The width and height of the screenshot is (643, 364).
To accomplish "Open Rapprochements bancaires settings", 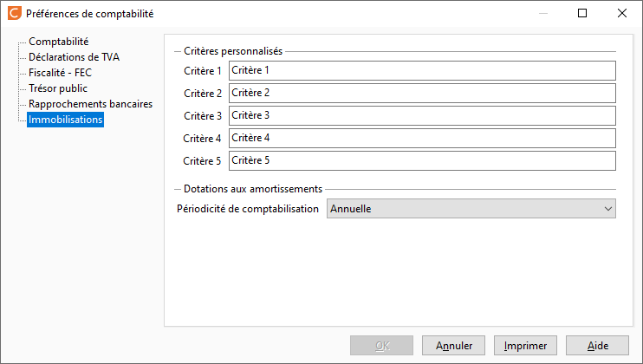I will 90,104.
